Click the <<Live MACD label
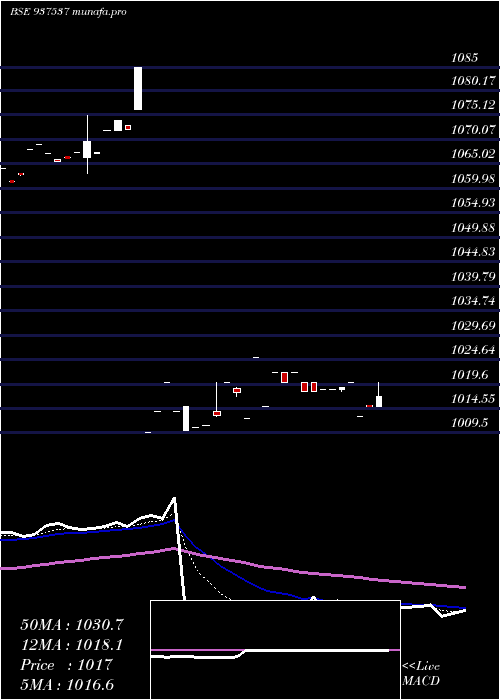Viewport: 500px width, 700px height. [x=421, y=674]
